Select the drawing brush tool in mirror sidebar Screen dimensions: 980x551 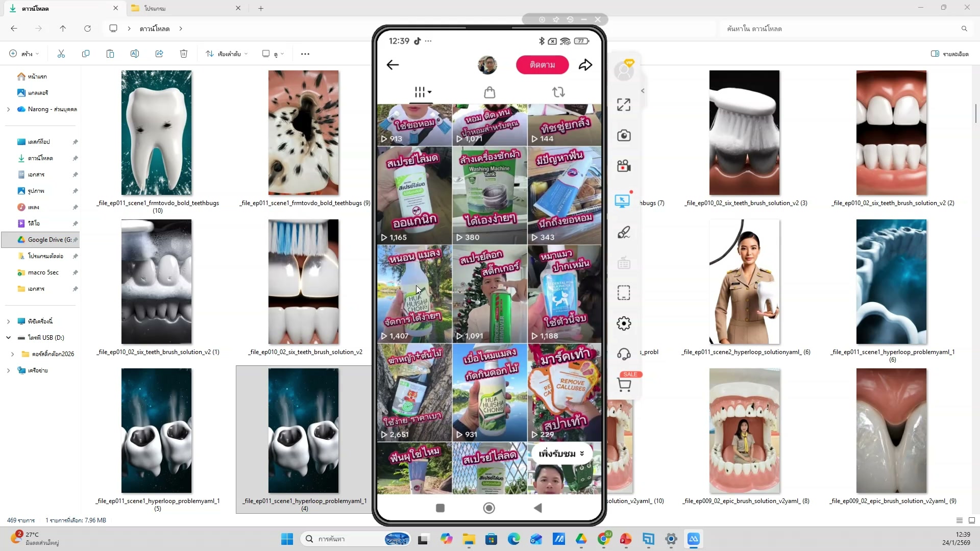[x=624, y=233]
